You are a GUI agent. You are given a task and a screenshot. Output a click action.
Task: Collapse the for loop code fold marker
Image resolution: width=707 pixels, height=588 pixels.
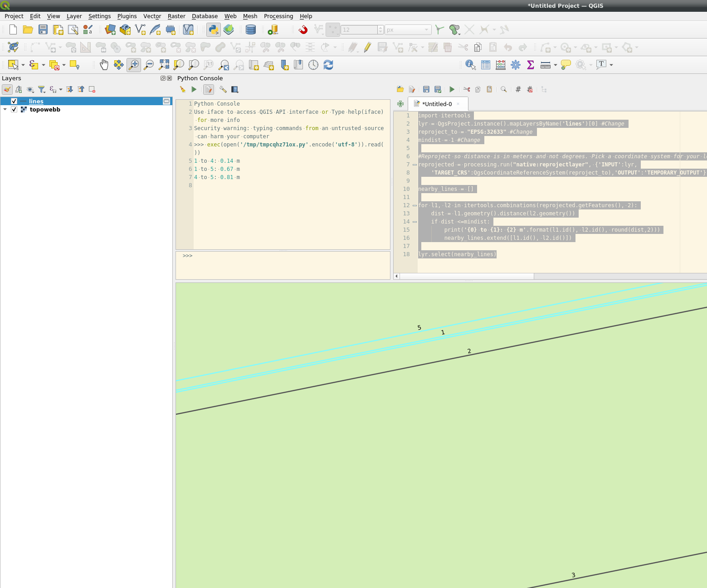[x=414, y=205]
